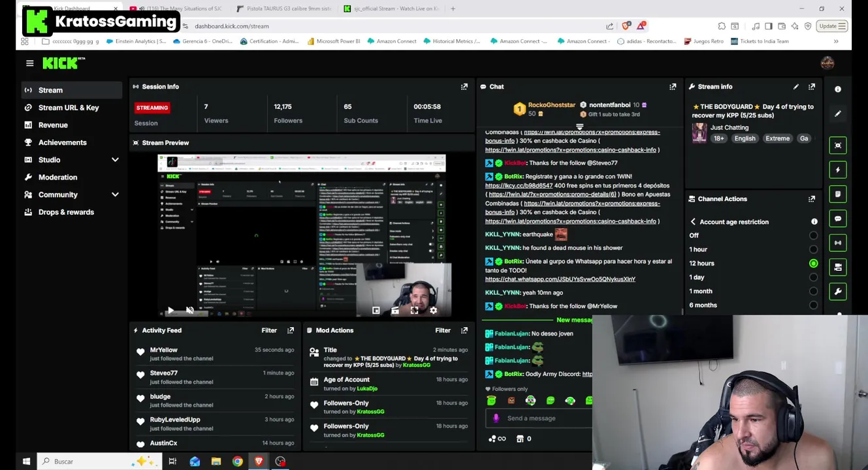Click the pencil icon in the right sidebar
The width and height of the screenshot is (868, 470).
click(x=838, y=114)
